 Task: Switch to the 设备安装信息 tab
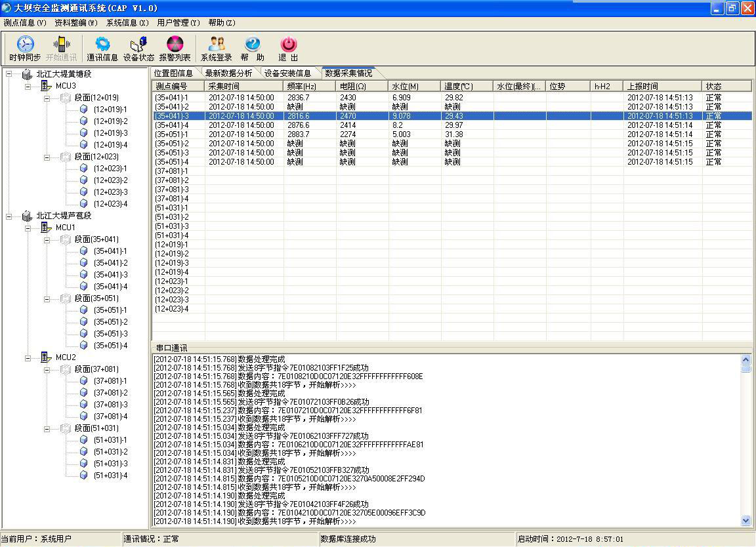[287, 73]
